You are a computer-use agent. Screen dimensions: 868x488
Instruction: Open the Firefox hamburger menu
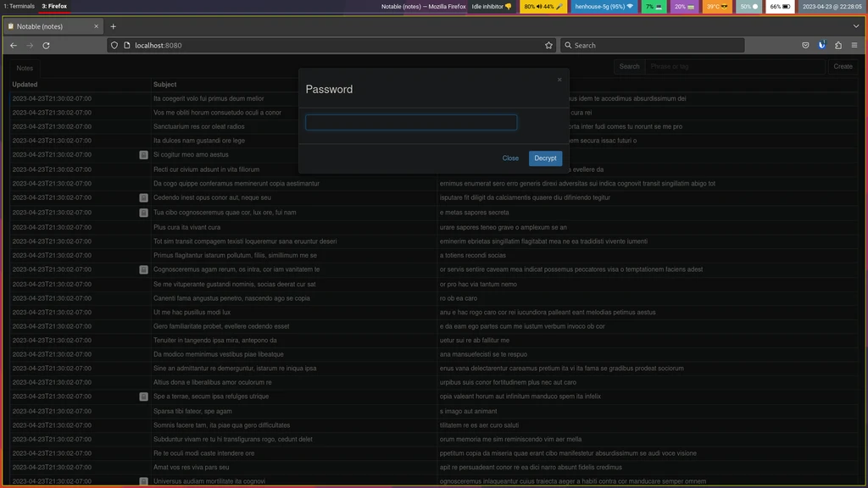pos(854,46)
